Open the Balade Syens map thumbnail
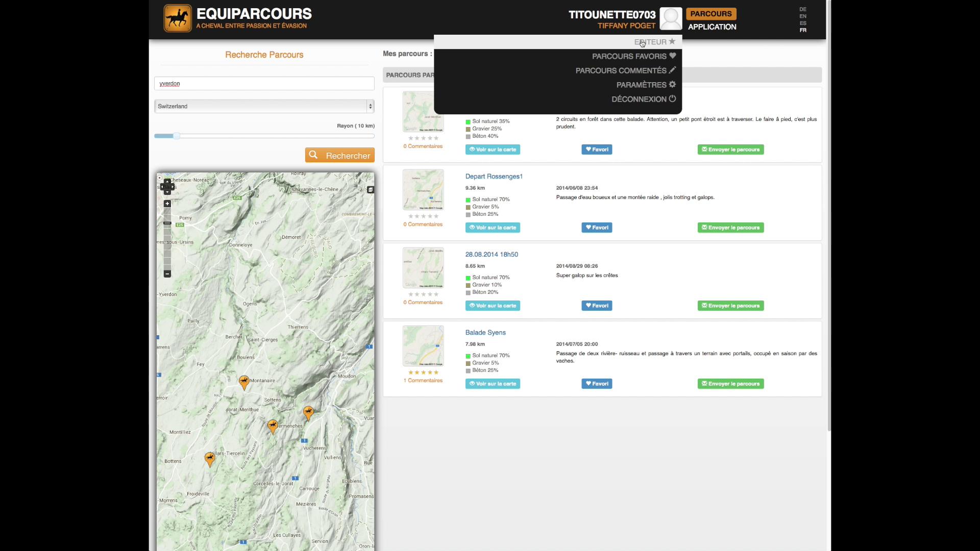The height and width of the screenshot is (551, 980). pyautogui.click(x=423, y=346)
